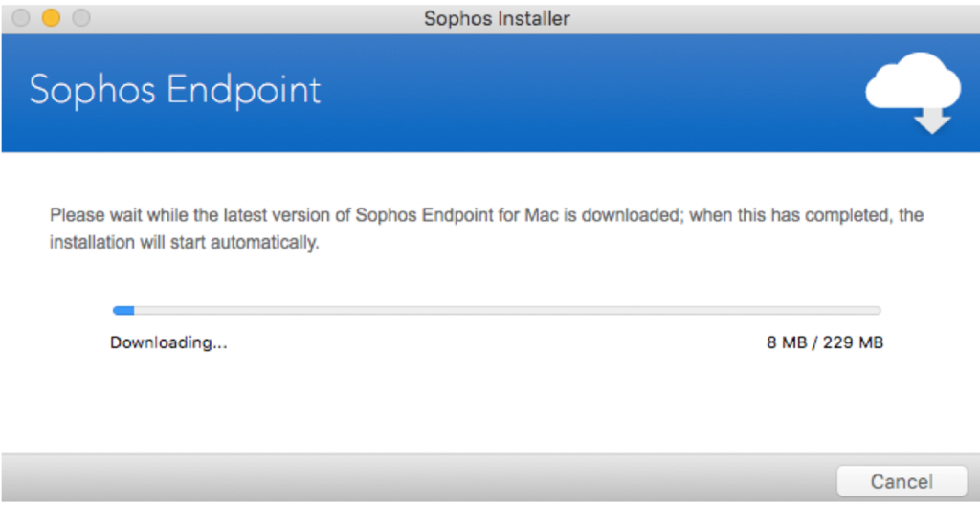Click the cloud download icon

(x=912, y=93)
